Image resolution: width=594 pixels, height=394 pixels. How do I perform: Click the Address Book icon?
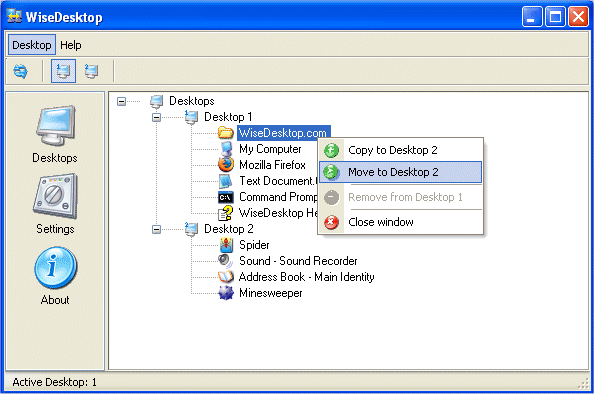click(226, 277)
